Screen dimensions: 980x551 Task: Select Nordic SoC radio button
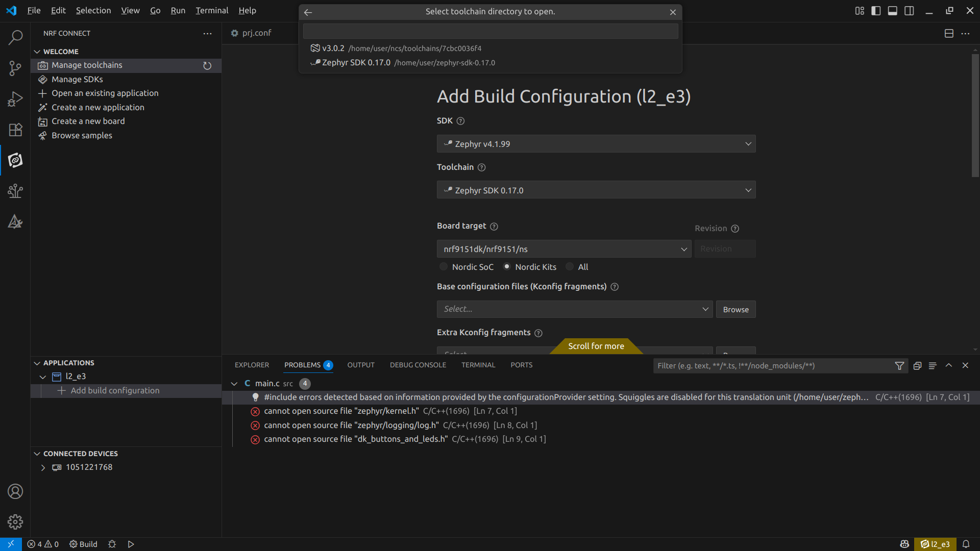click(444, 267)
